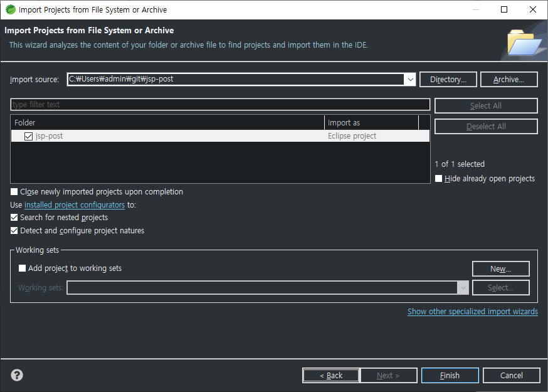
Task: Click the Spring leaf icon in title bar
Action: coord(11,9)
